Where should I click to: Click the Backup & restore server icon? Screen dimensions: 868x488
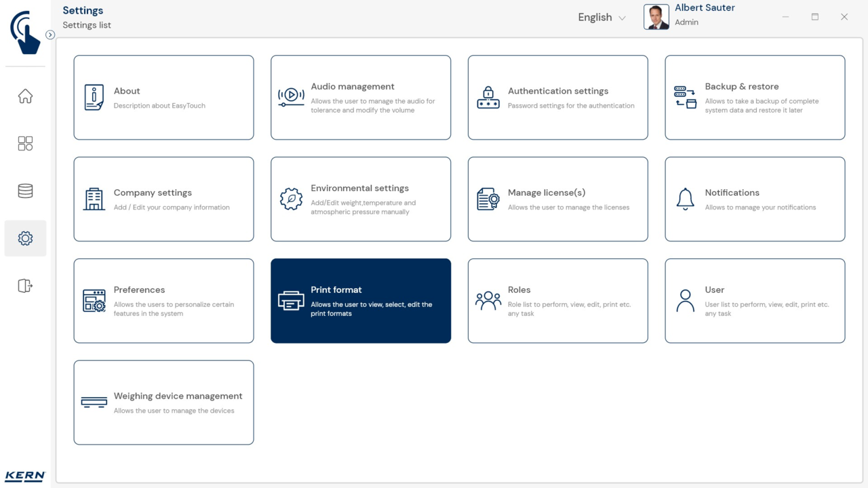[x=685, y=98]
